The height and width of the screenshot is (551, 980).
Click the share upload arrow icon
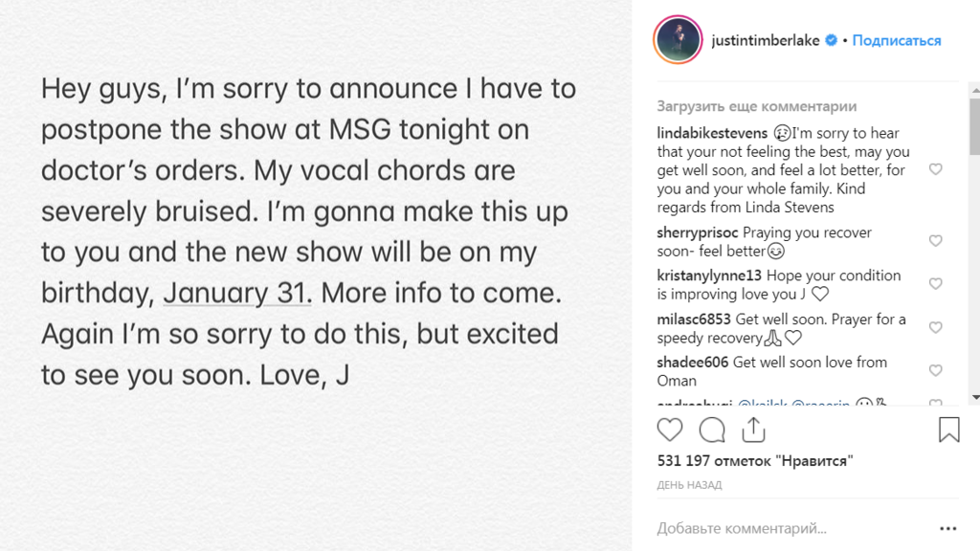pos(754,430)
